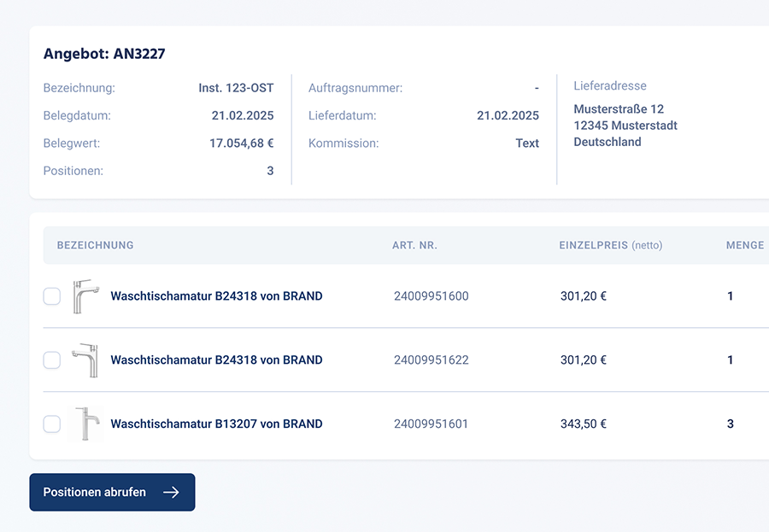Viewport: 769px width, 532px height.
Task: Check the Waschtischamatur B13207 row checkbox
Action: coord(52,424)
